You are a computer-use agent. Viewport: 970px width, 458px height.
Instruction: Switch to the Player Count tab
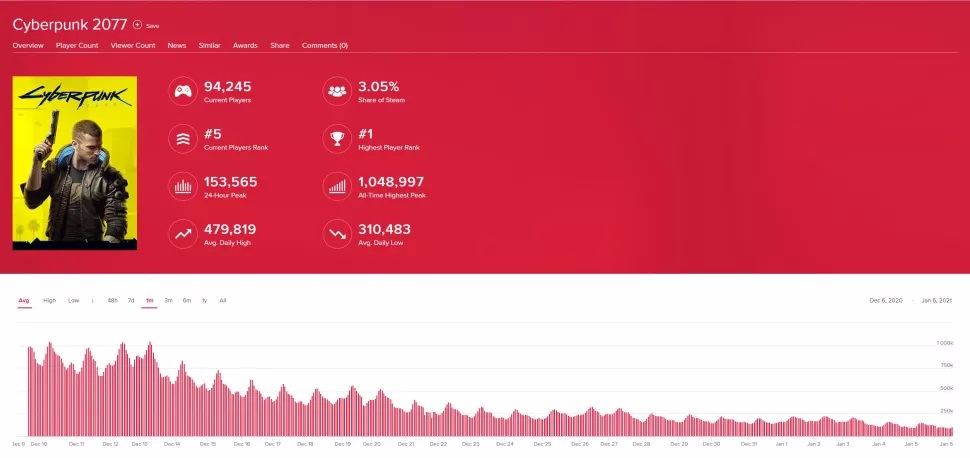coord(77,45)
